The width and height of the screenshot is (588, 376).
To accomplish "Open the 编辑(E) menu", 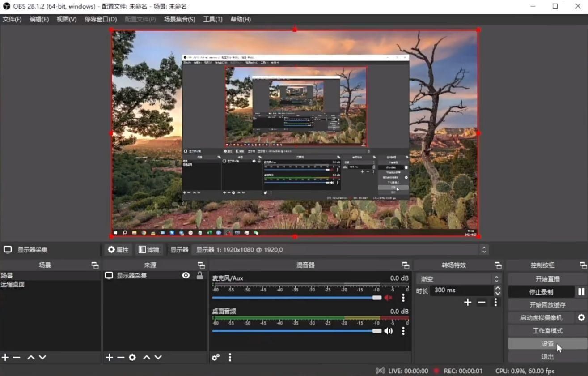I will click(x=39, y=19).
